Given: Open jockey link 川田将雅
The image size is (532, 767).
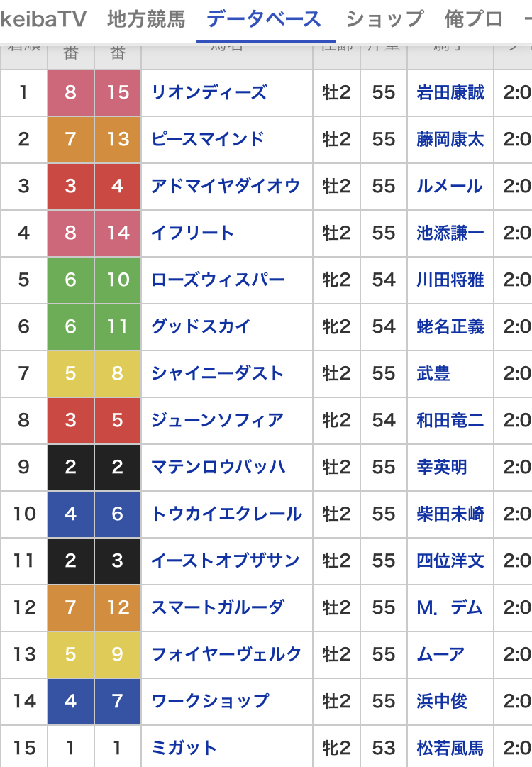Looking at the screenshot, I should [x=450, y=280].
